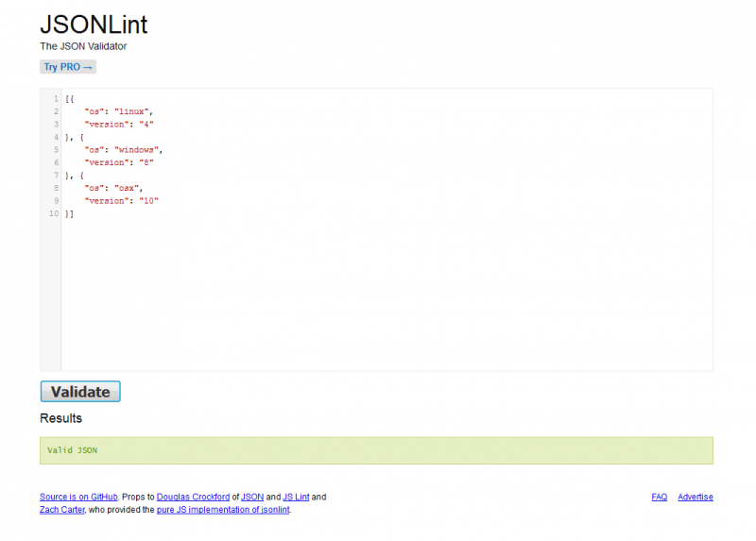Click the JSONLint page title
756x541 pixels.
point(94,25)
